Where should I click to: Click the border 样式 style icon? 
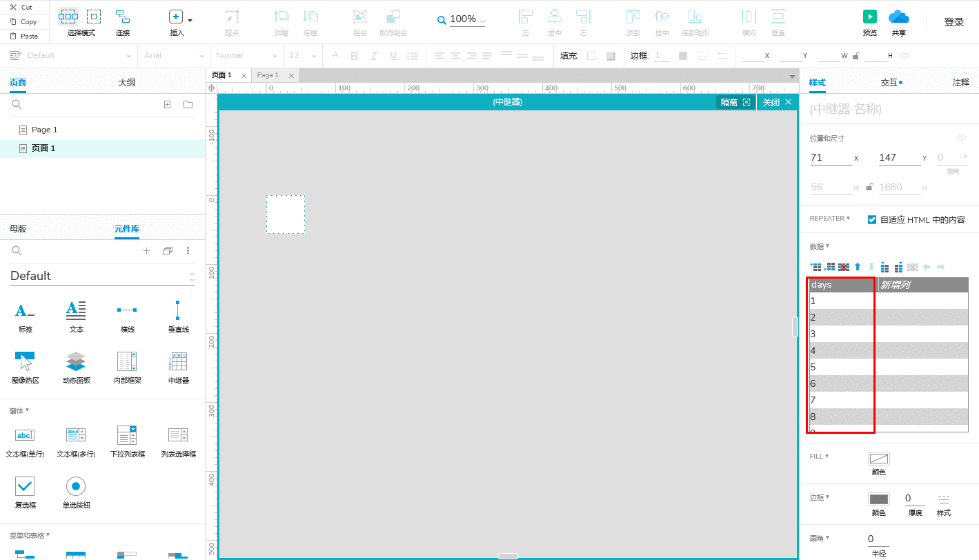pyautogui.click(x=944, y=499)
